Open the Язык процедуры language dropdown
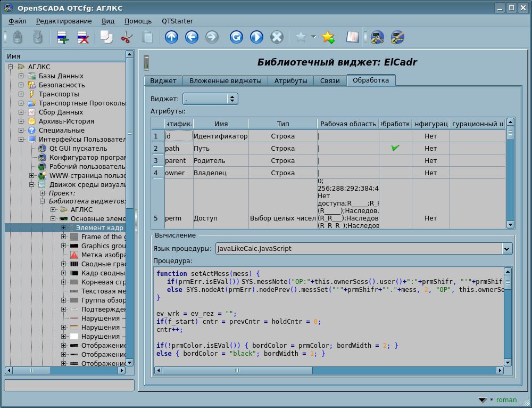Viewport: 532px width, 408px height. 363,249
